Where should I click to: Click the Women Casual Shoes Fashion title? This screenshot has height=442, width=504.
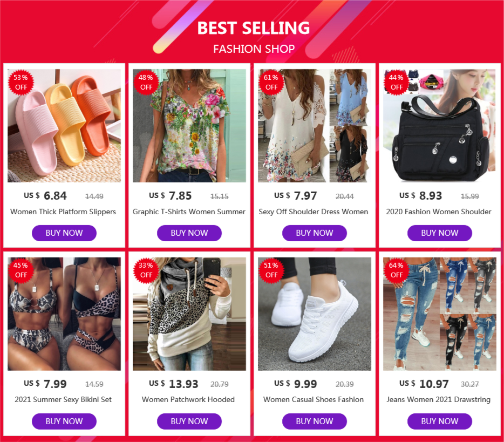[x=314, y=399]
